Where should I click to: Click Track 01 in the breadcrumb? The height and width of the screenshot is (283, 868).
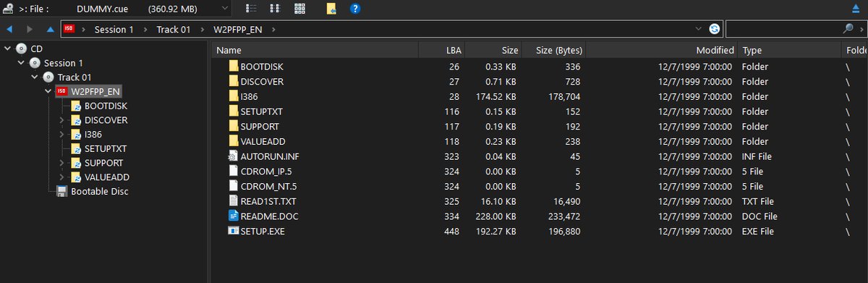tap(174, 29)
